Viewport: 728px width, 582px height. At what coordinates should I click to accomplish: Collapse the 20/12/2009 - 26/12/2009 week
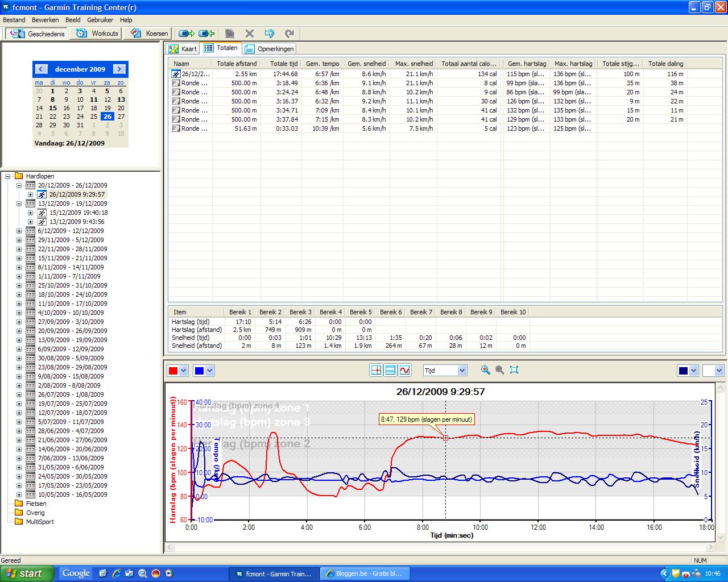[19, 185]
